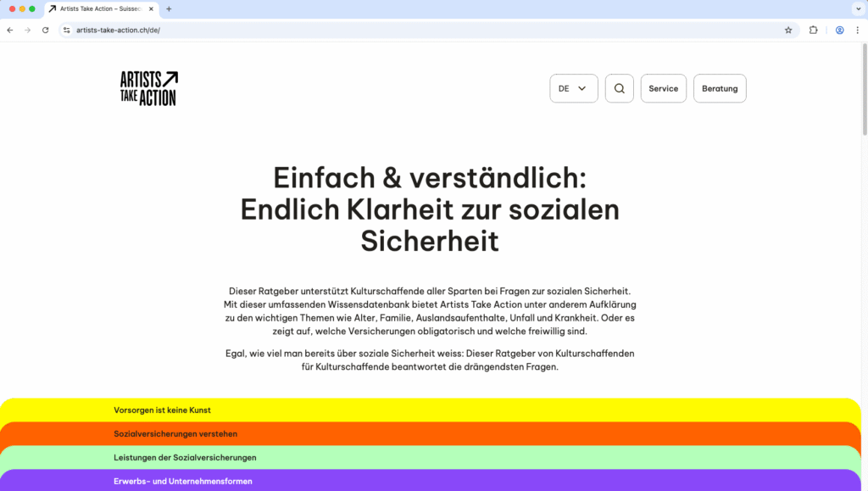Bookmark this page with the star icon
The image size is (868, 491).
[788, 30]
